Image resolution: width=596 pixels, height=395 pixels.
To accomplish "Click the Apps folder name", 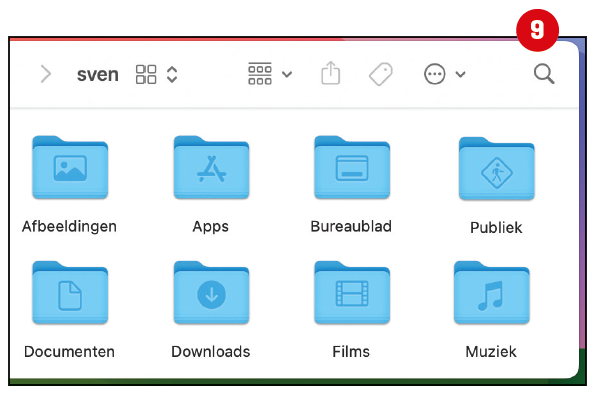I will [x=211, y=227].
